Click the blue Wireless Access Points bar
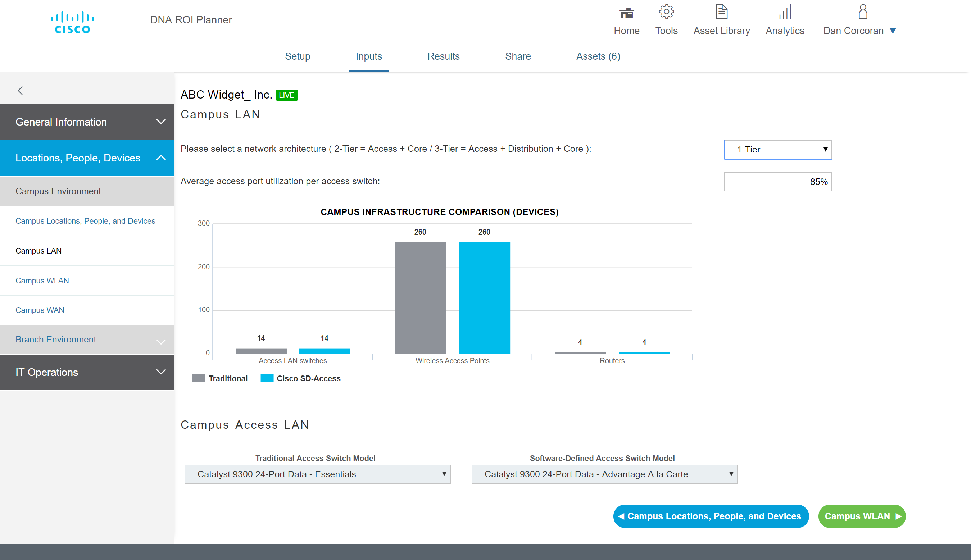This screenshot has height=560, width=971. click(484, 298)
